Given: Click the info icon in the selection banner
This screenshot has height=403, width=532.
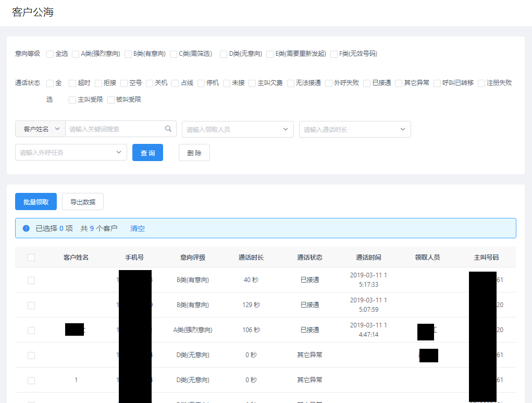Looking at the screenshot, I should pyautogui.click(x=26, y=228).
